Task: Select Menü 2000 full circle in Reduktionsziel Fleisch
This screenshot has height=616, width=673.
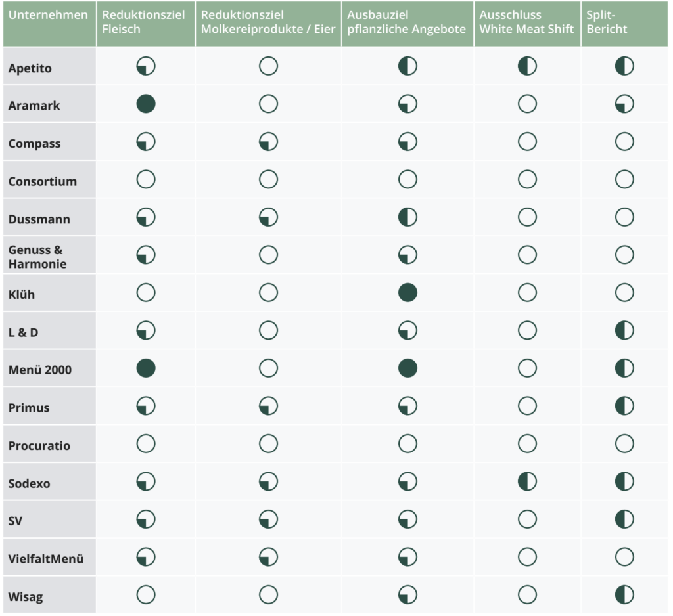Action: coord(146,368)
